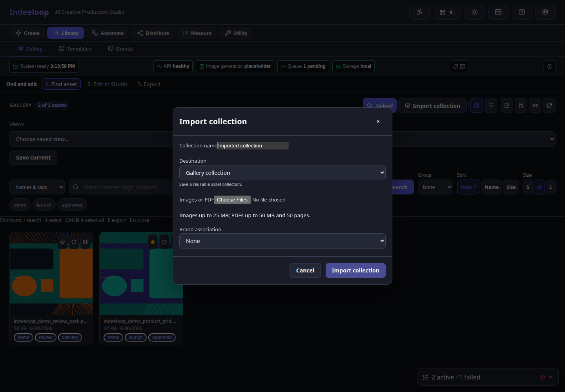Expand the Choose saved view dropdown
The image size is (565, 392).
coord(282,139)
